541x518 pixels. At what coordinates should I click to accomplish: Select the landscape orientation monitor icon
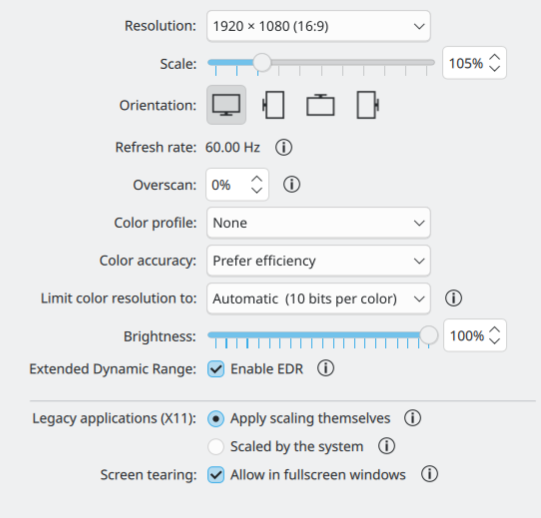point(226,105)
